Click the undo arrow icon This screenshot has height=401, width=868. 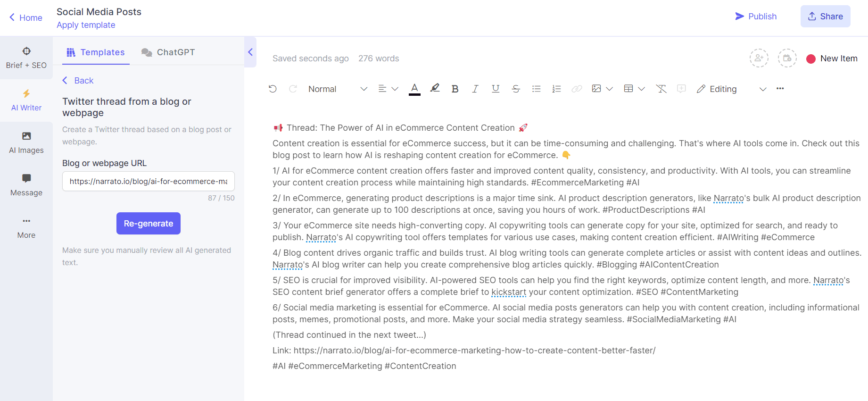coord(273,89)
